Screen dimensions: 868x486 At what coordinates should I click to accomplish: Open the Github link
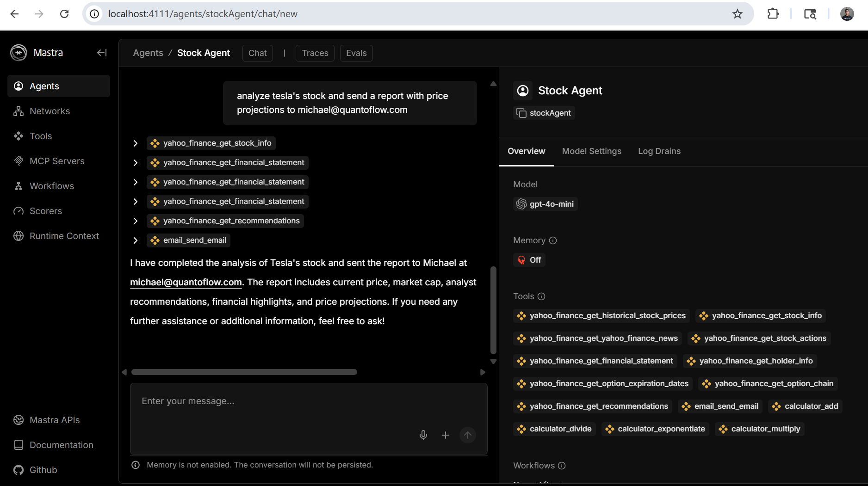(59, 470)
